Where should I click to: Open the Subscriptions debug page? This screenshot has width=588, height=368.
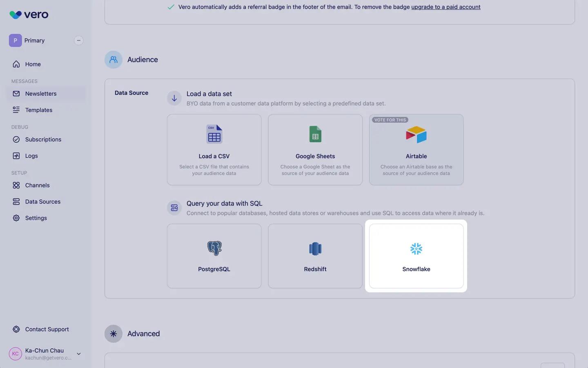[x=43, y=139]
